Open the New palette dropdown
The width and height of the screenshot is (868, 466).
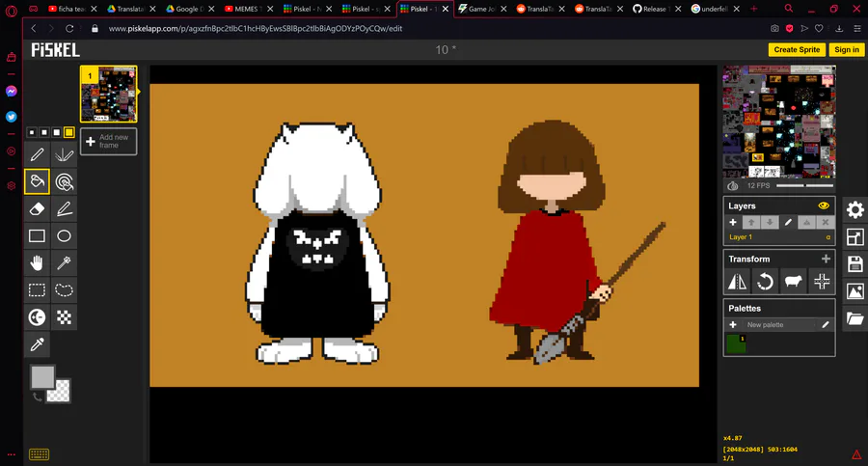click(x=779, y=325)
